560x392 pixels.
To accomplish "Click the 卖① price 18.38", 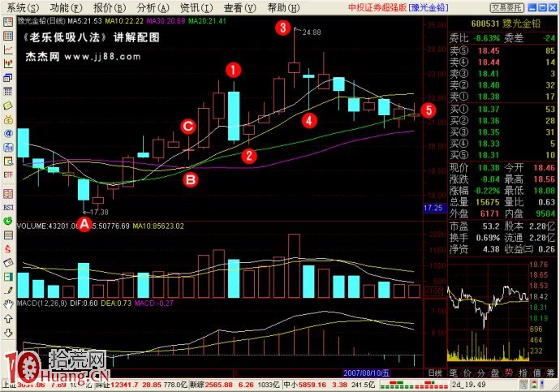I will click(489, 97).
